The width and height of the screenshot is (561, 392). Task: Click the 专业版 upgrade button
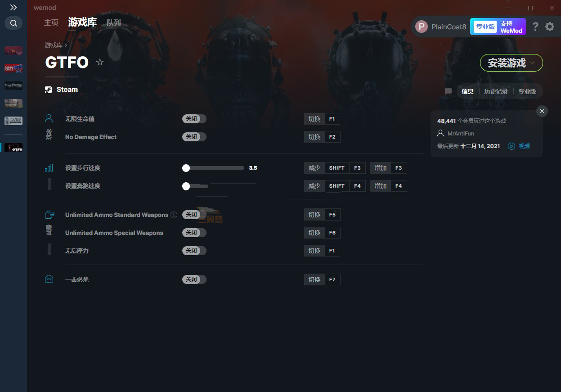485,27
